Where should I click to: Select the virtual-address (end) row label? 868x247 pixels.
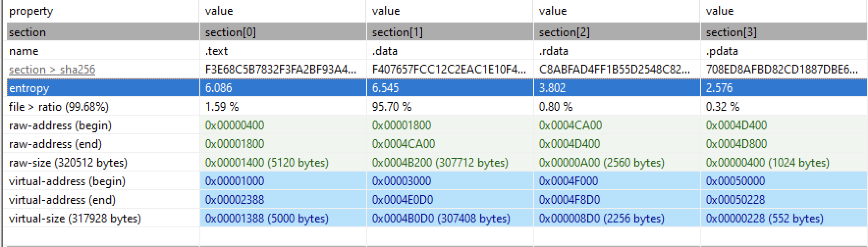(x=62, y=200)
